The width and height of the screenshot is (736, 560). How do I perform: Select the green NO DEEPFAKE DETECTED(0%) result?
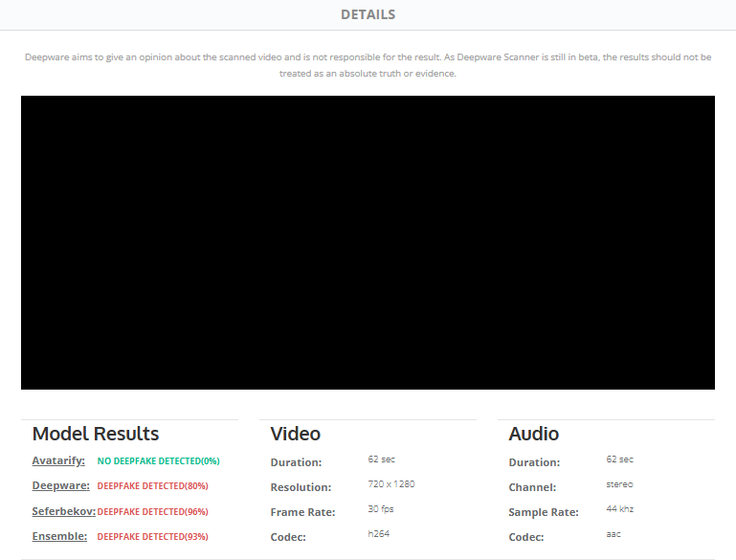pyautogui.click(x=158, y=461)
